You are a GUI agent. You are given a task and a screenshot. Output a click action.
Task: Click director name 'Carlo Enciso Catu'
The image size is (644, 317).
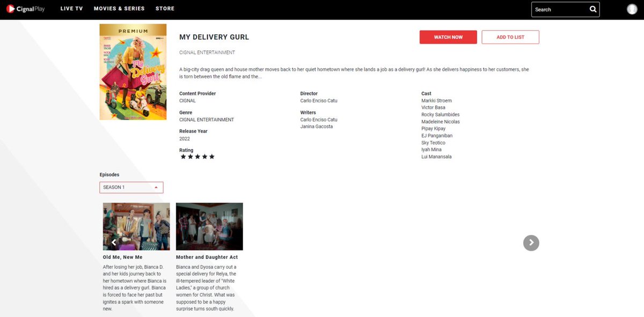click(319, 100)
